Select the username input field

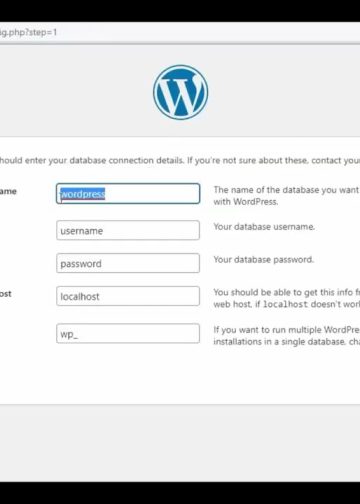pos(128,230)
